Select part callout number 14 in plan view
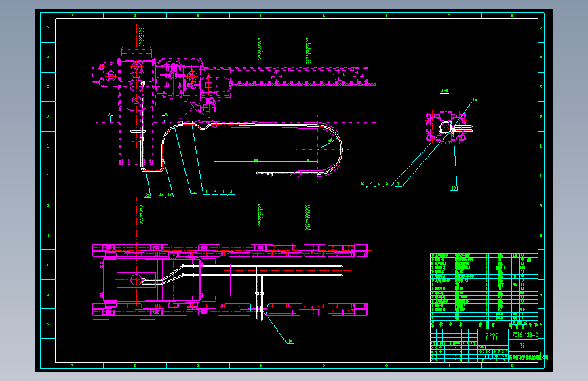Screen dimensions: 588x381 coord(291,341)
